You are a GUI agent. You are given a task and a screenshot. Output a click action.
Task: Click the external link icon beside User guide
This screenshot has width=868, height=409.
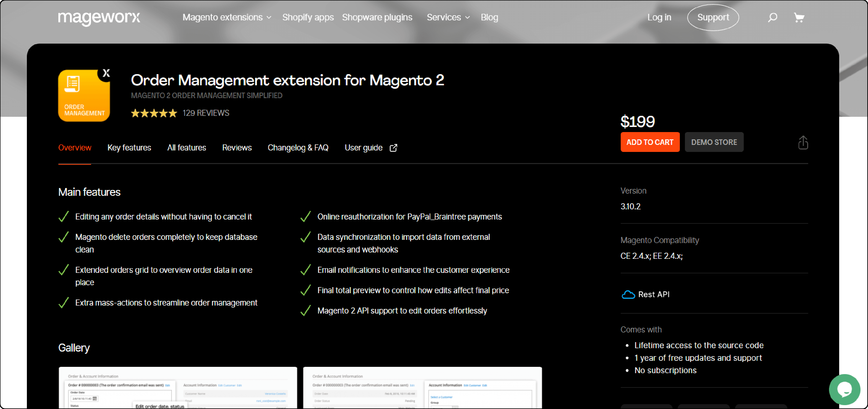393,148
